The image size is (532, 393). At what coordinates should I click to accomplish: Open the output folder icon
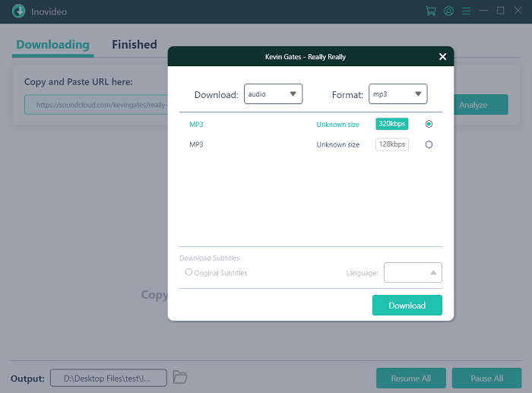[x=180, y=377]
